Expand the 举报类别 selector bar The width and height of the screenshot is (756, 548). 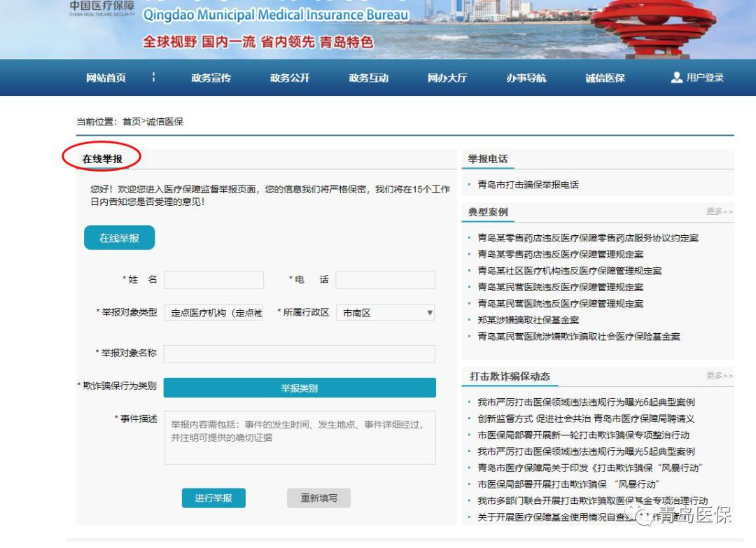coord(300,388)
